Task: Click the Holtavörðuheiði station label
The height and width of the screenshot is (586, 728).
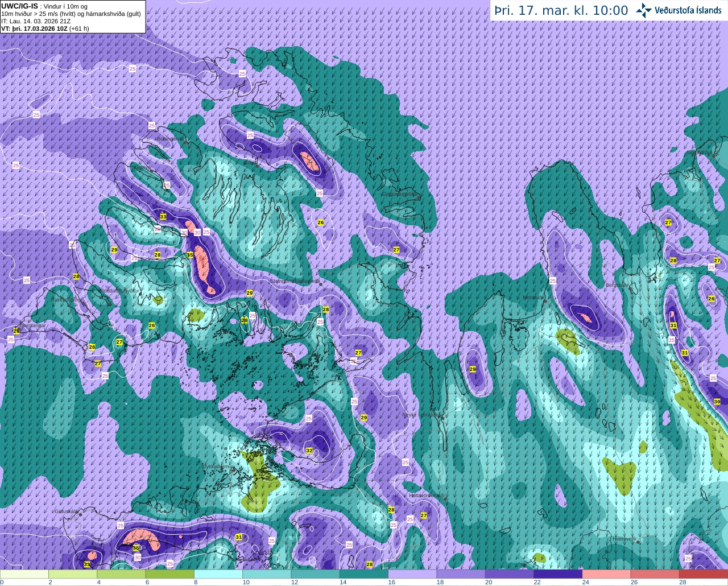Action: [427, 496]
